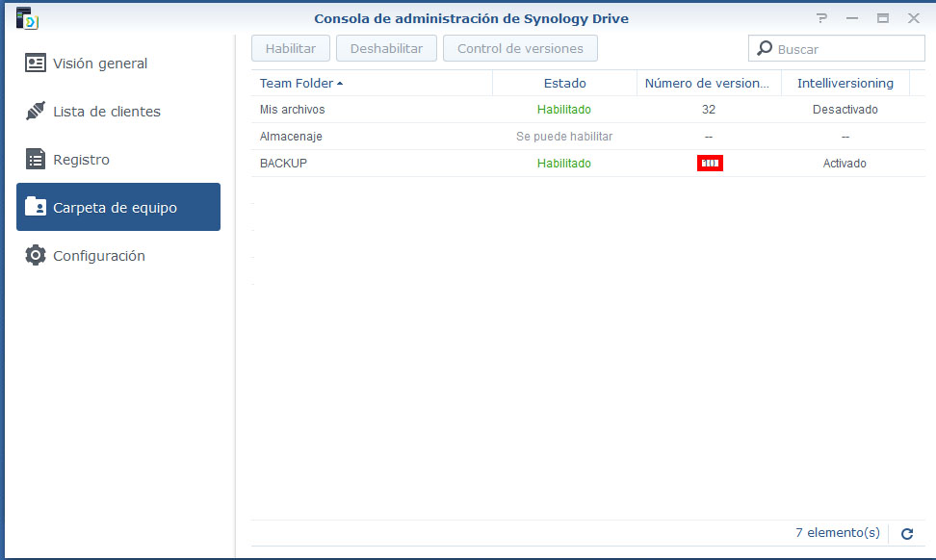Click the Configuración gear icon
The width and height of the screenshot is (936, 560).
[x=36, y=255]
